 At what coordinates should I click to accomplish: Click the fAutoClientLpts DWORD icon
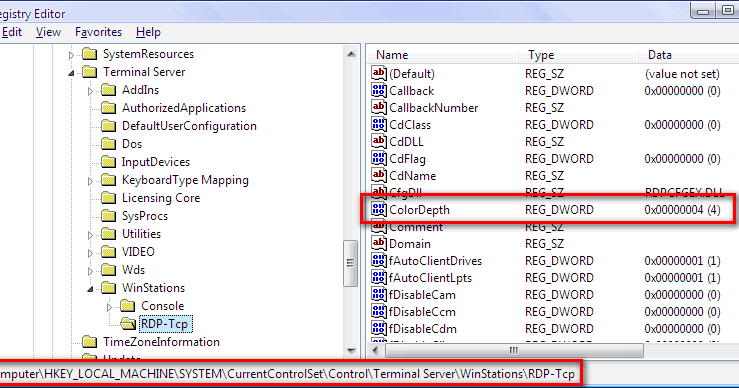click(x=379, y=277)
